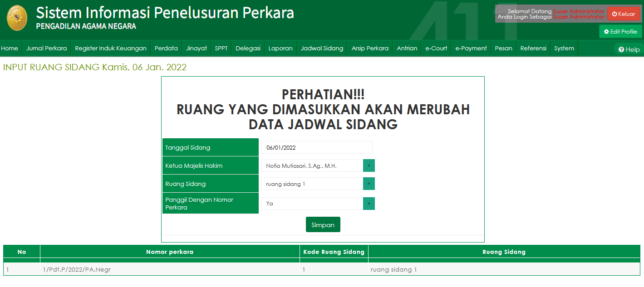Switch to the Arsip Perkara menu
The width and height of the screenshot is (644, 287).
(x=369, y=48)
